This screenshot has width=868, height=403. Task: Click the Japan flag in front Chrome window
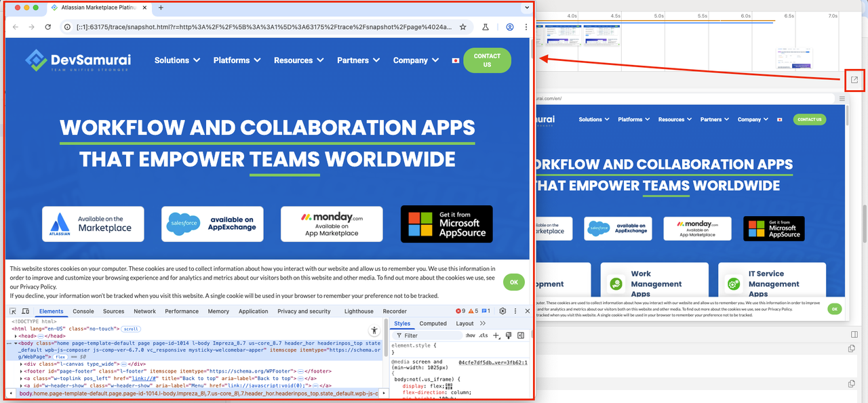455,60
